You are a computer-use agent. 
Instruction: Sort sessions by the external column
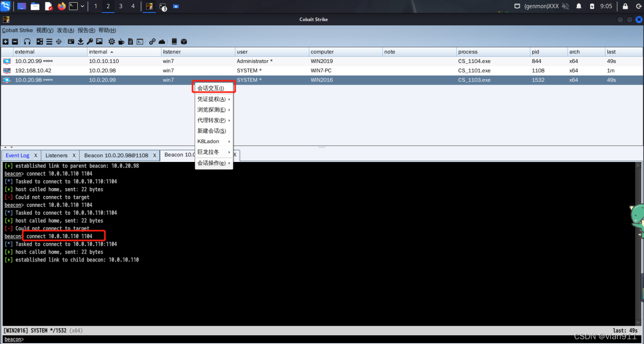point(50,52)
